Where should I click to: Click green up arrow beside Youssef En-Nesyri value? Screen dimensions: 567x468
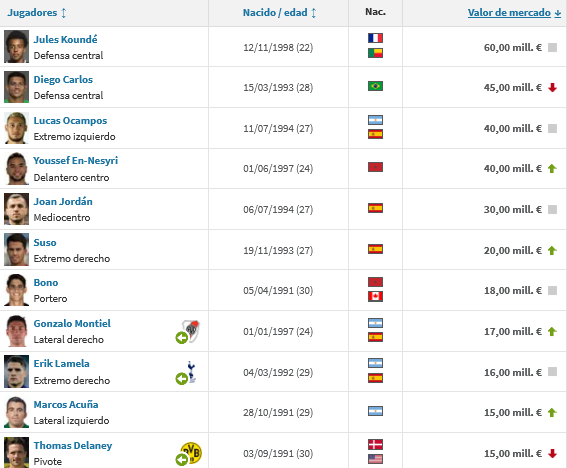pyautogui.click(x=552, y=169)
